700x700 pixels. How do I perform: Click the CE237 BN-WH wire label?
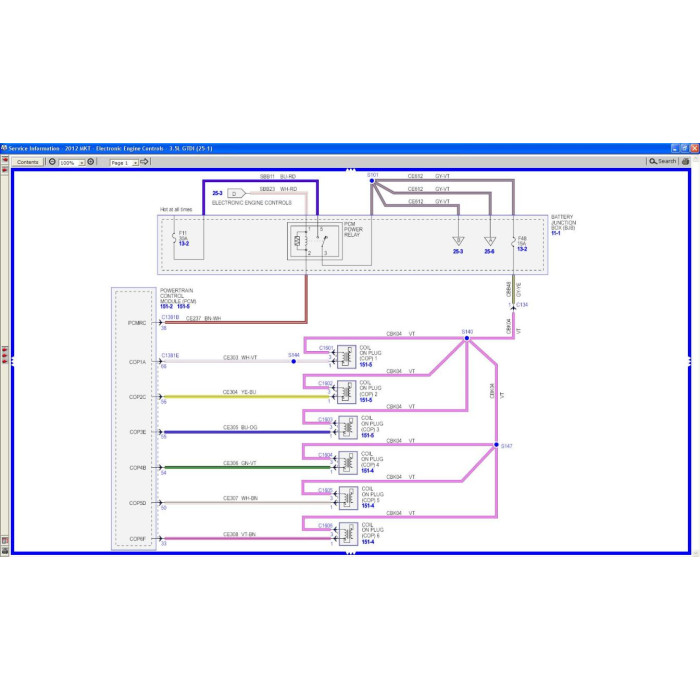coord(203,318)
